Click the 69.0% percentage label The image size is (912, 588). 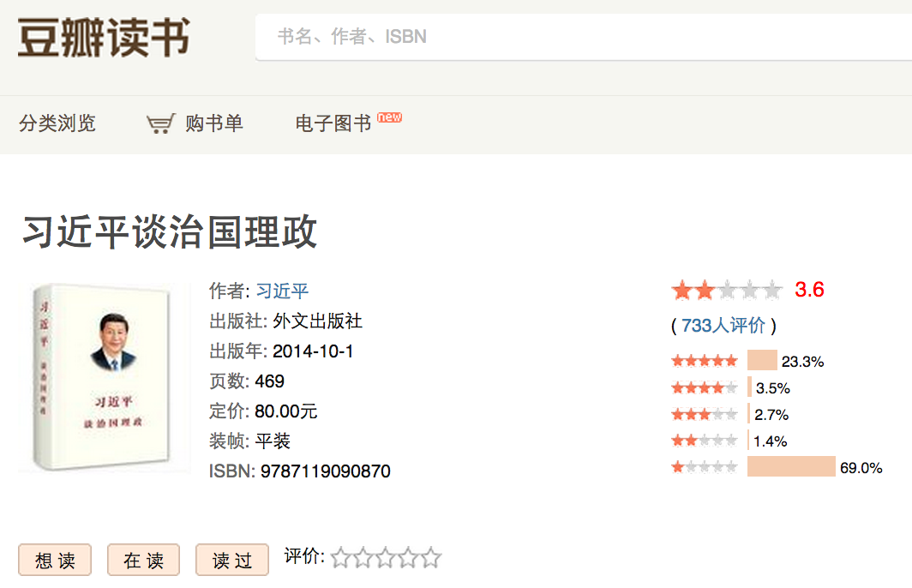[x=861, y=468]
